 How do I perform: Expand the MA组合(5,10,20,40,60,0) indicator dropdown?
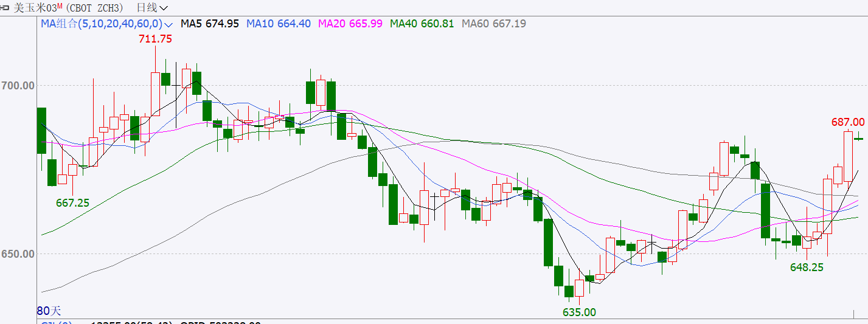(x=107, y=24)
